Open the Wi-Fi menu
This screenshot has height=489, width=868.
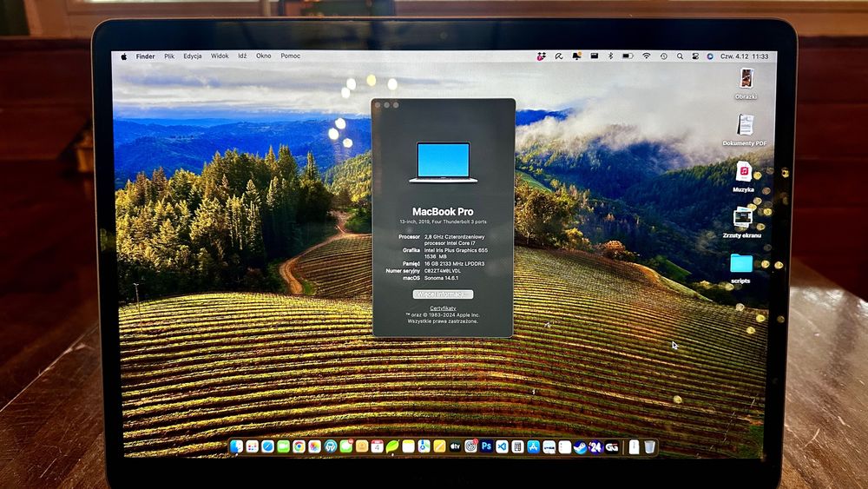pyautogui.click(x=646, y=56)
